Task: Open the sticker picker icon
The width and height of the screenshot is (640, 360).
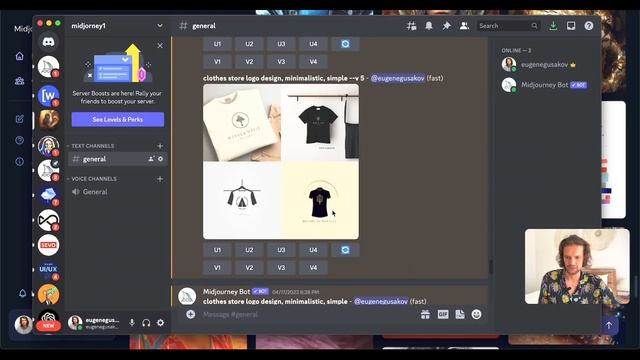Action: pyautogui.click(x=460, y=314)
